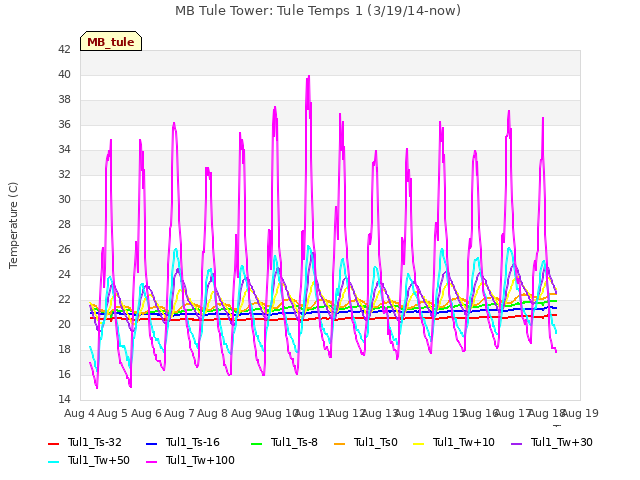Select the Tul1_Ts-16 legend label

[193, 442]
